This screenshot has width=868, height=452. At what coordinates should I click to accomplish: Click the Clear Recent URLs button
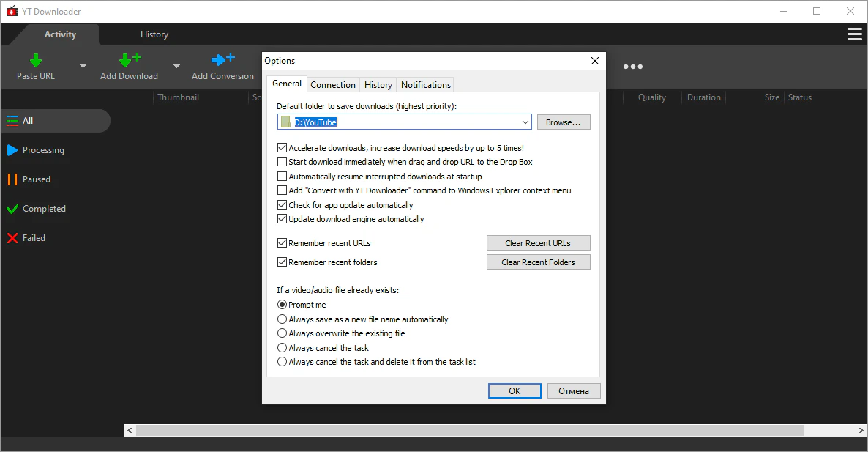pyautogui.click(x=538, y=242)
